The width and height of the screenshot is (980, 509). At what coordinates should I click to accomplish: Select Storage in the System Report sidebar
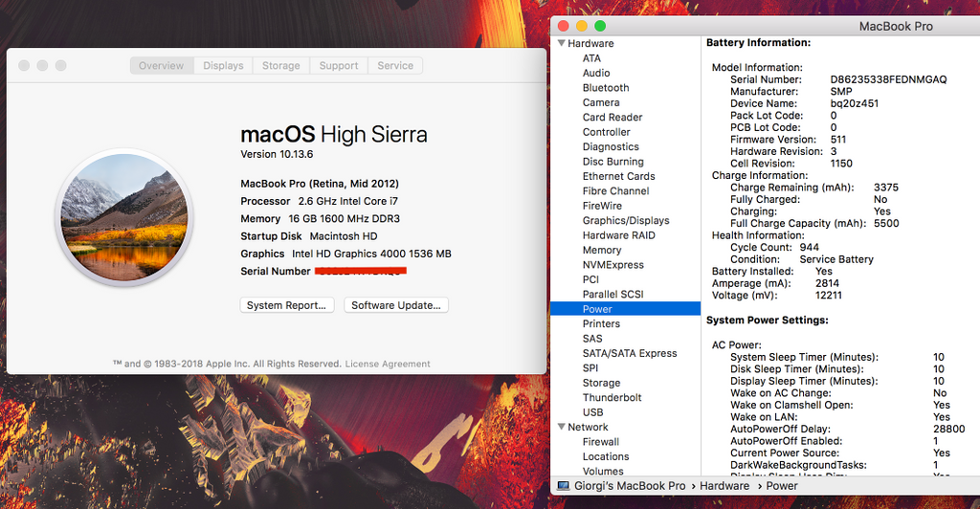pos(601,383)
